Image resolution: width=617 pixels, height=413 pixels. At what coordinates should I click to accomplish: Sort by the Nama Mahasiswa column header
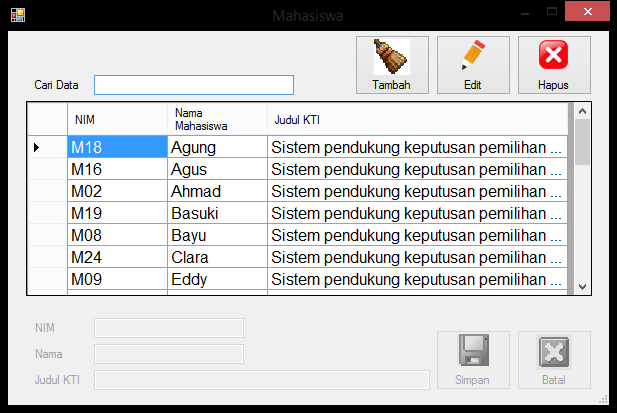(x=217, y=120)
